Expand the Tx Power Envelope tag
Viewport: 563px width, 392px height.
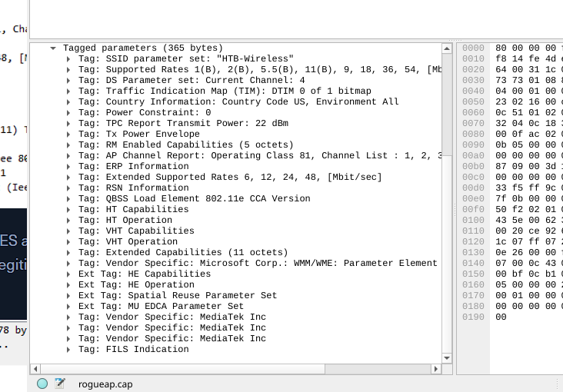68,135
